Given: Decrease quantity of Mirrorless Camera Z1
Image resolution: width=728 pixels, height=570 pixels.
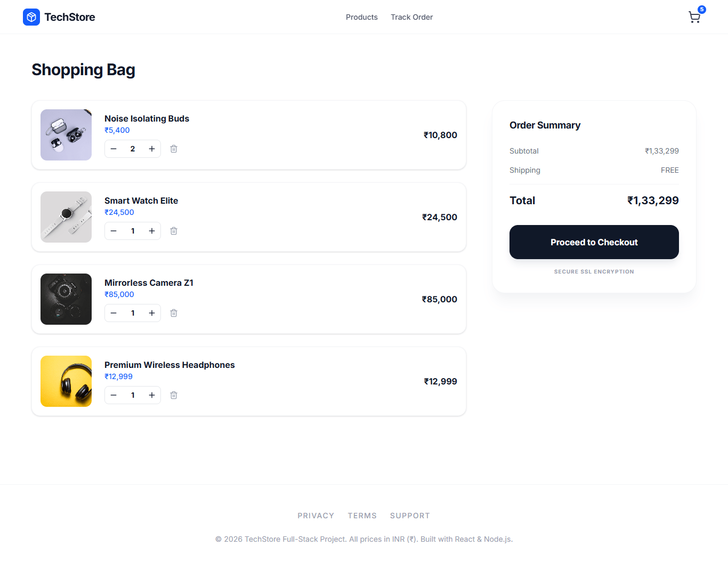Looking at the screenshot, I should 114,313.
